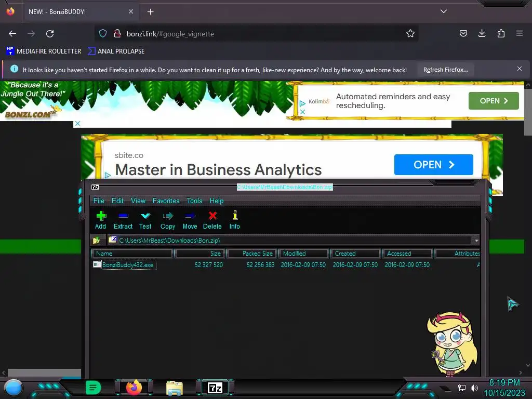Open the Help menu in 7-Zip
Image resolution: width=532 pixels, height=399 pixels.
click(x=217, y=201)
